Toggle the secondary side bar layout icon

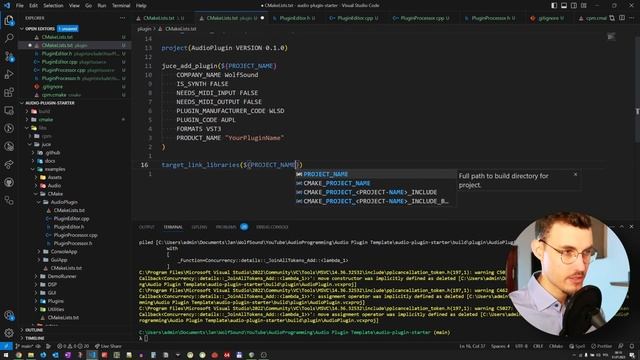pyautogui.click(x=574, y=5)
